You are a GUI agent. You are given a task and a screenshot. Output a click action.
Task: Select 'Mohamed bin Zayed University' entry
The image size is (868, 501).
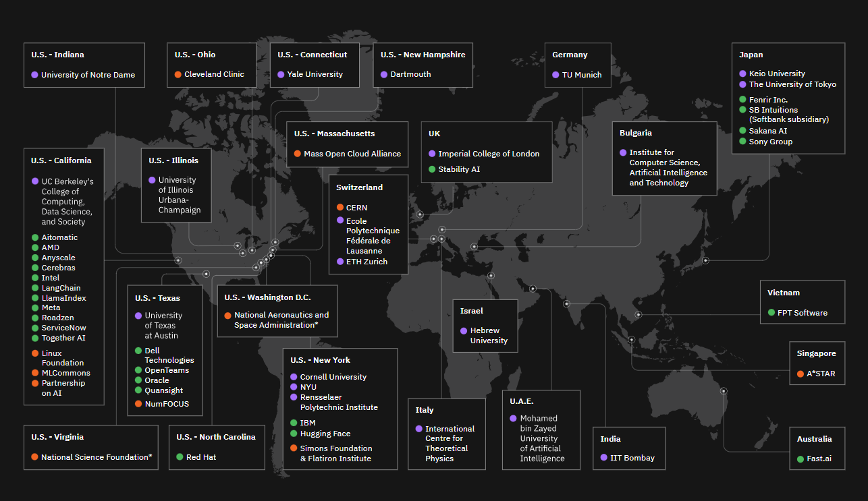click(542, 438)
